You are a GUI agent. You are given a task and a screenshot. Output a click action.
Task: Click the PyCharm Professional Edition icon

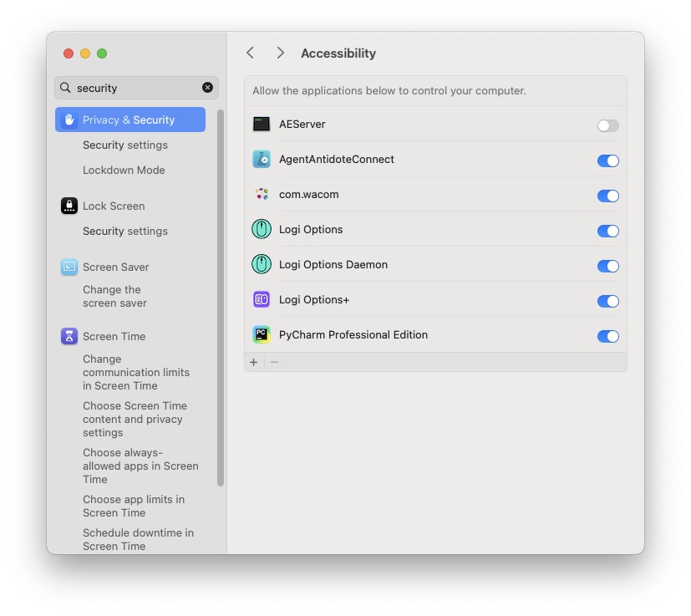(262, 335)
